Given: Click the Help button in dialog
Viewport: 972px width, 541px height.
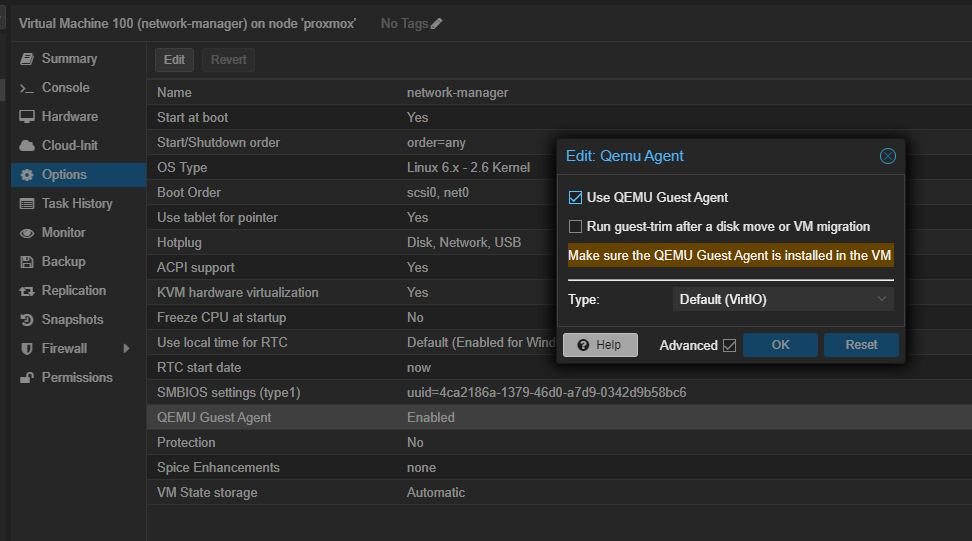Looking at the screenshot, I should coord(600,345).
